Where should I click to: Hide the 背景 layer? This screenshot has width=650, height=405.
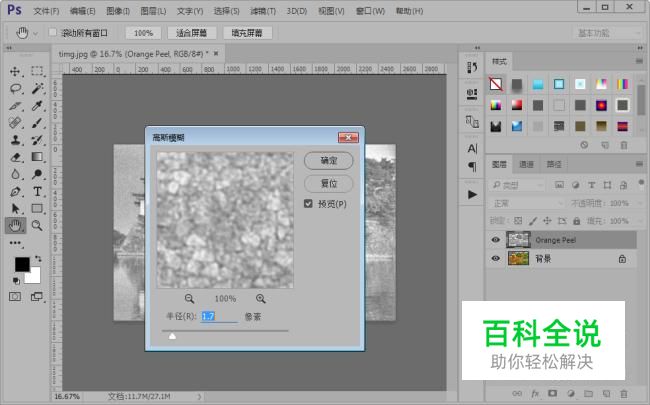click(x=495, y=259)
